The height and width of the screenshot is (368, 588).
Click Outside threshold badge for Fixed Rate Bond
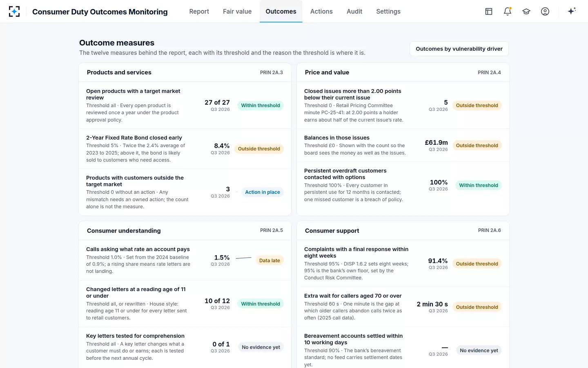(259, 149)
